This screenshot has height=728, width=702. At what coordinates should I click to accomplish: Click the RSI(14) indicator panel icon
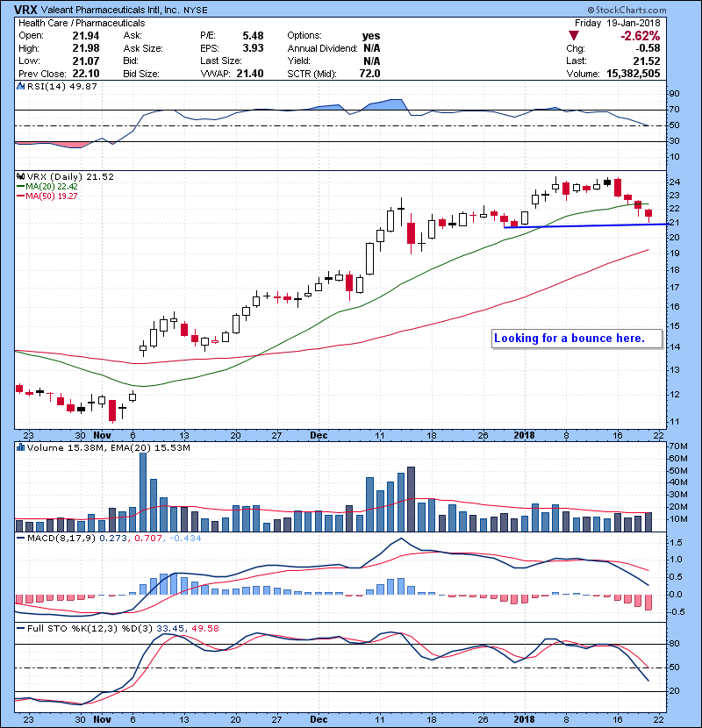[20, 86]
